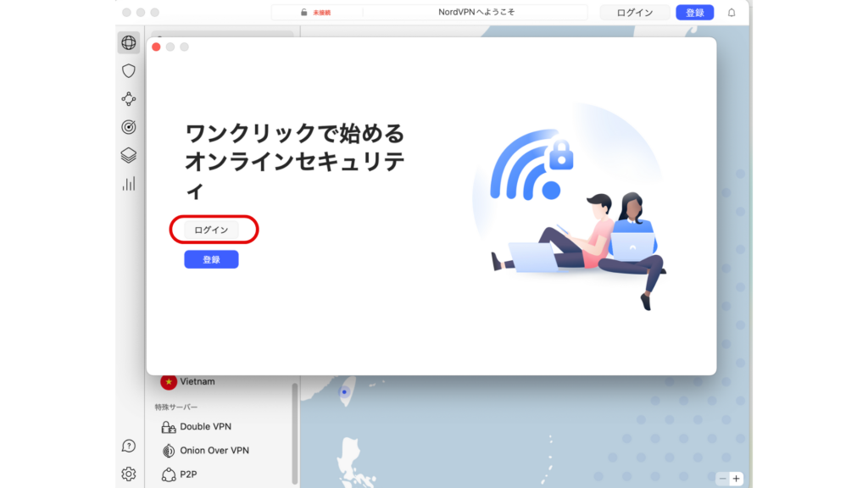
Task: Open the shield Threat Protection sidebar icon
Action: click(129, 71)
